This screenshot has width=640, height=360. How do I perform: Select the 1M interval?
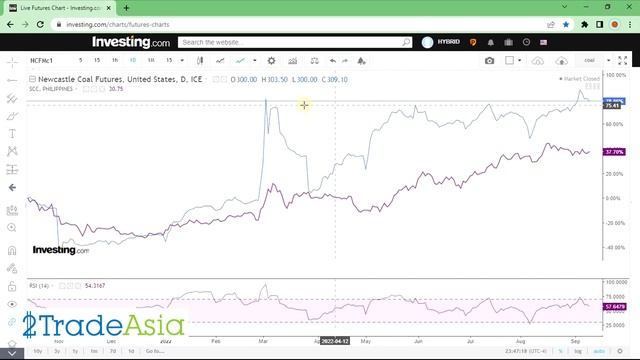151,60
